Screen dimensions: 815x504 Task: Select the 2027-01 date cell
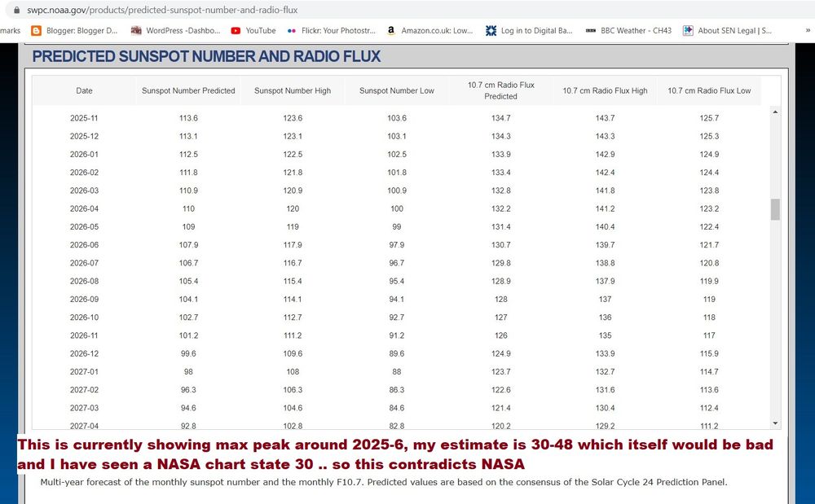(84, 371)
